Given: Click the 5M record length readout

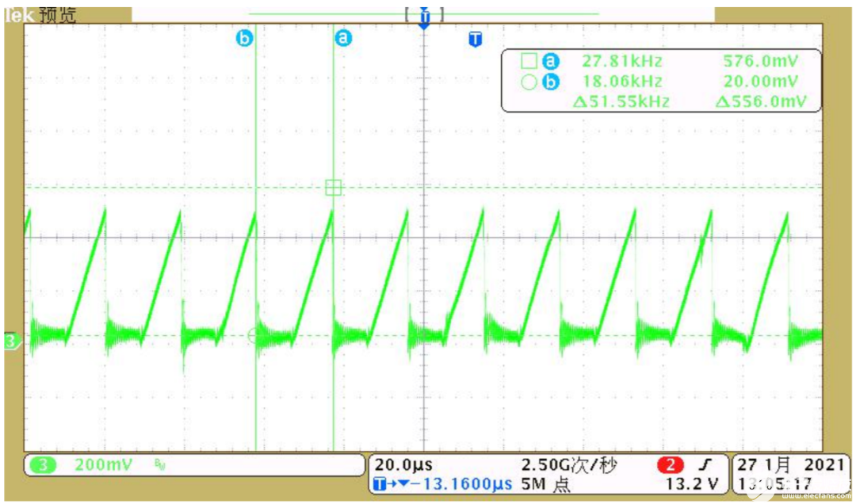Looking at the screenshot, I should tap(545, 484).
